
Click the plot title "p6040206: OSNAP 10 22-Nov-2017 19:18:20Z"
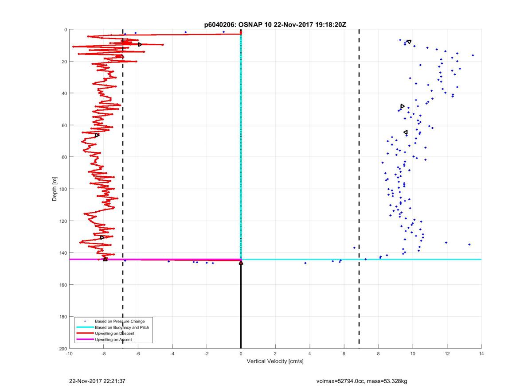click(275, 25)
